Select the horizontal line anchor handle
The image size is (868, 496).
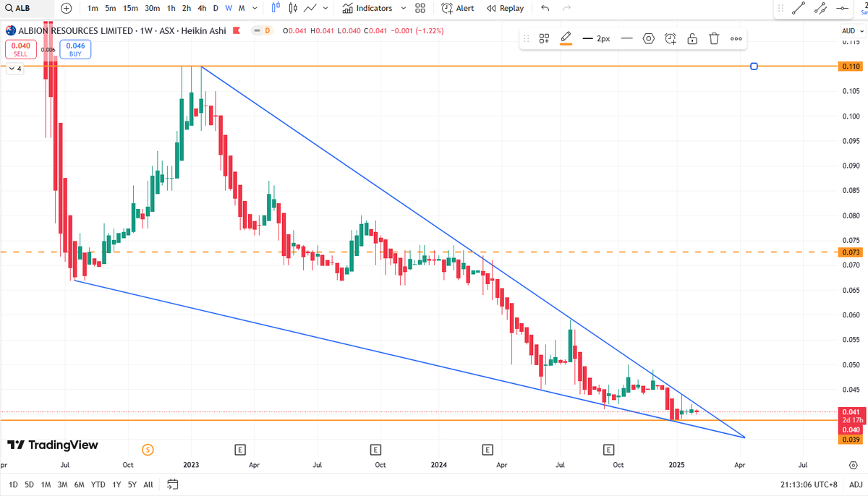(x=754, y=67)
